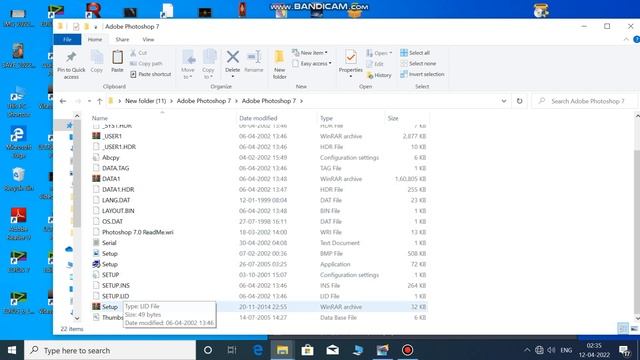Image resolution: width=640 pixels, height=360 pixels.
Task: Create a New folder from ribbon
Action: 280,64
